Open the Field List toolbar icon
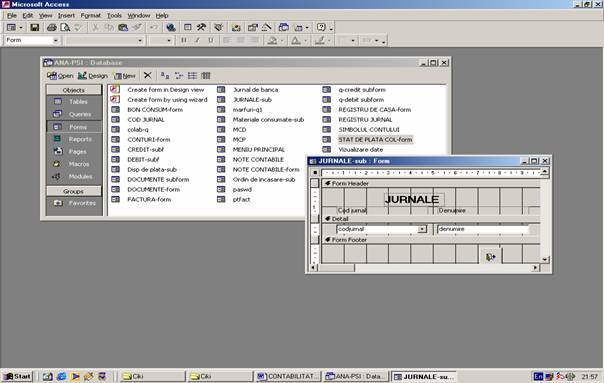 (x=188, y=27)
